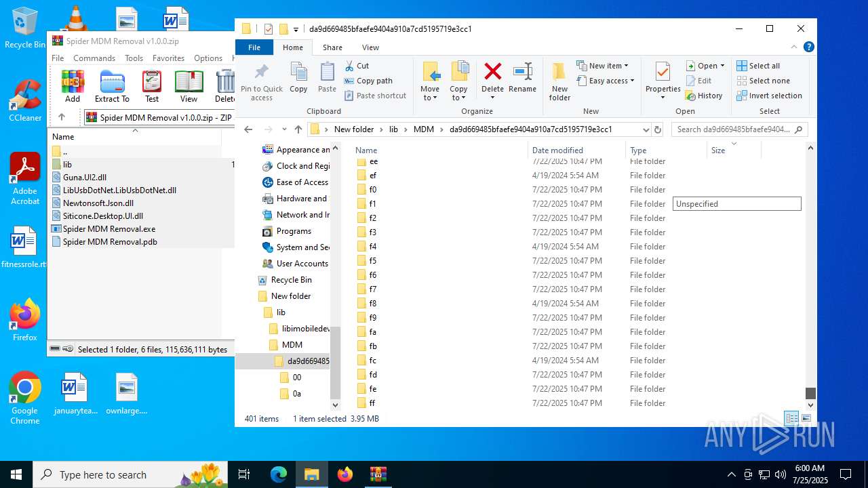
Task: Open Task View on the taskbar
Action: pyautogui.click(x=244, y=474)
